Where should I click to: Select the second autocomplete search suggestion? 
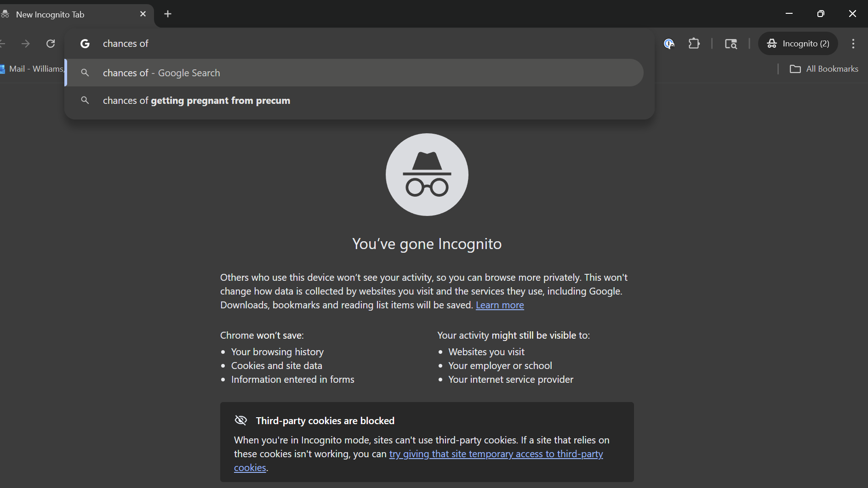click(x=196, y=101)
